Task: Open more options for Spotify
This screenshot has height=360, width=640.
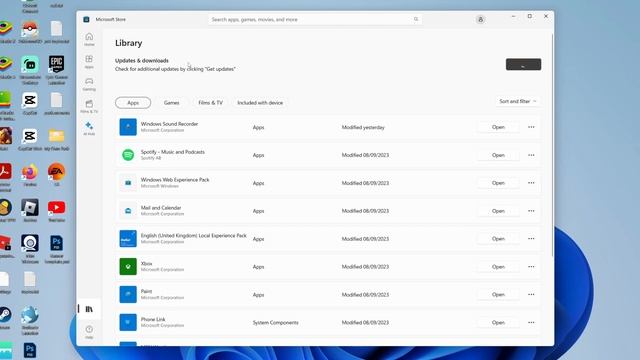Action: 531,155
